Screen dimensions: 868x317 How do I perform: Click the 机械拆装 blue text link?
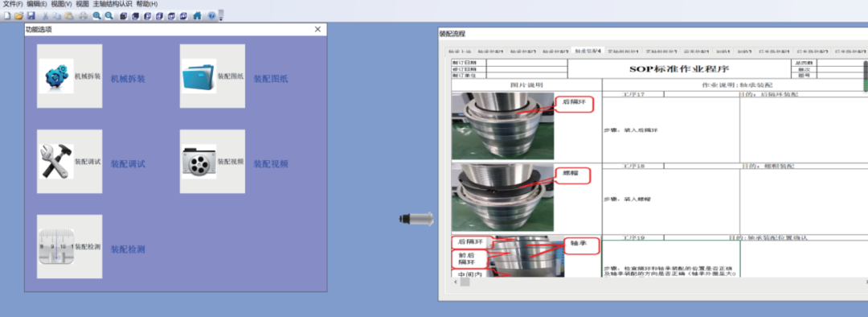pyautogui.click(x=128, y=79)
